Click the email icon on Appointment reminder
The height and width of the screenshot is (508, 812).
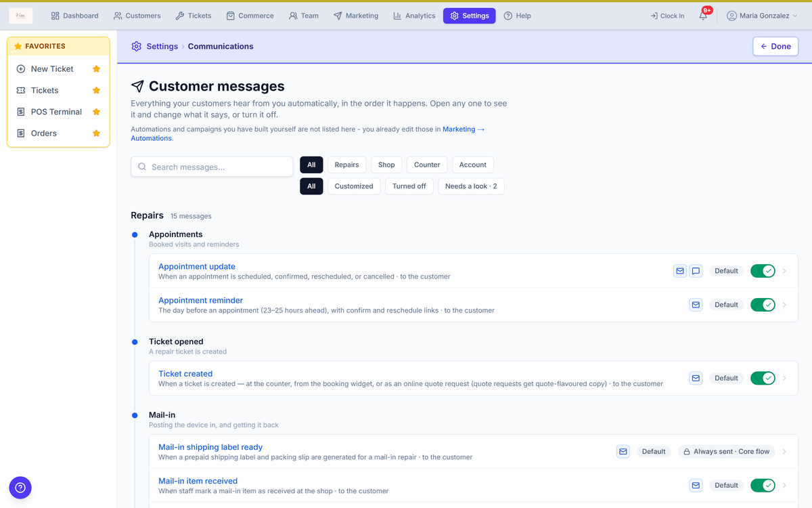[x=696, y=305]
